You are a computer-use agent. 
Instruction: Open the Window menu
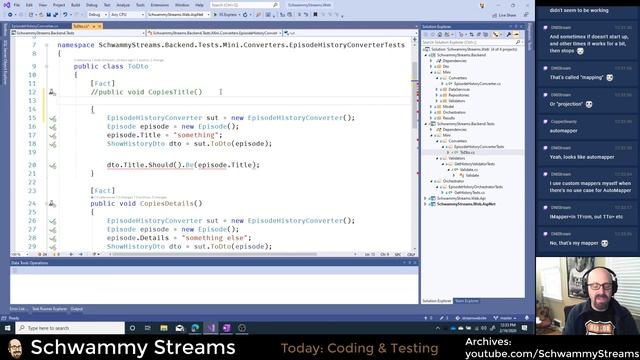182,5
